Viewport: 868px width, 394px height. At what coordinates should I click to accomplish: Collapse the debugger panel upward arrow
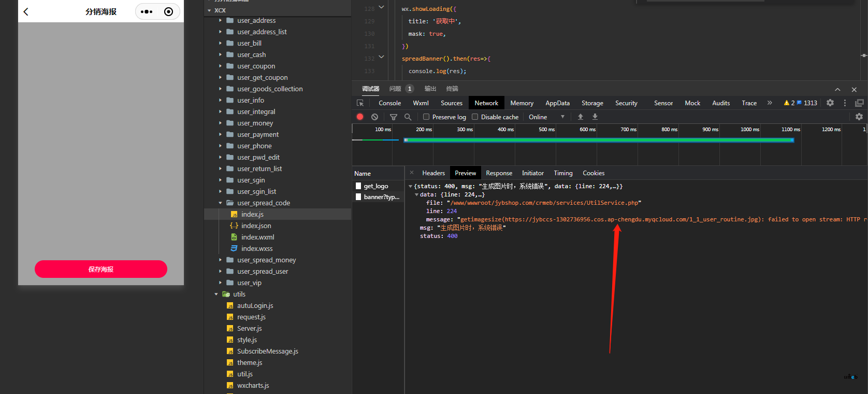837,89
